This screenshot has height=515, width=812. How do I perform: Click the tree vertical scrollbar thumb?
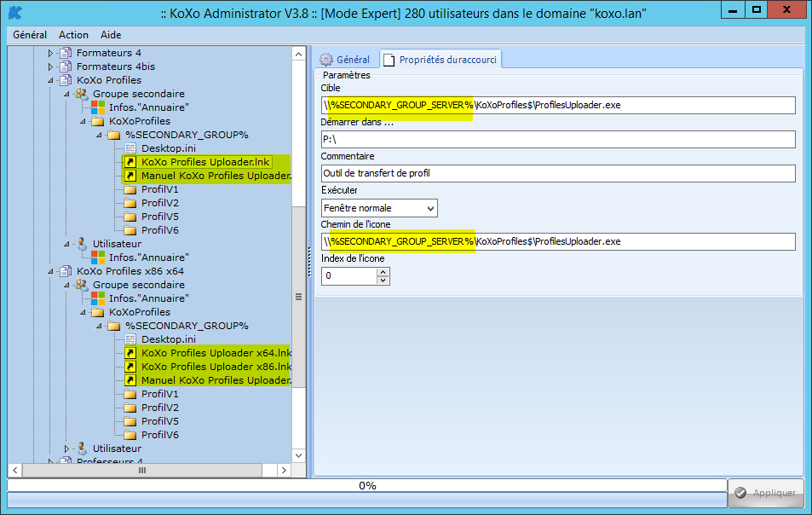299,297
